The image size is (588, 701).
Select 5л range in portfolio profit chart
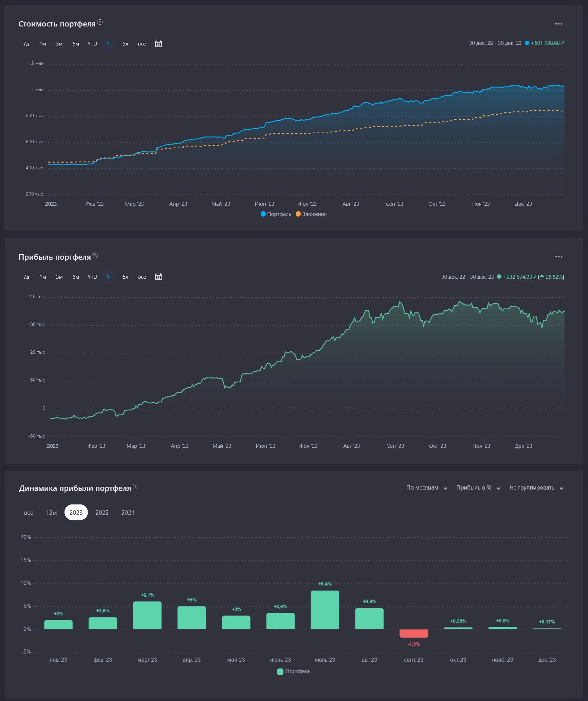(125, 277)
